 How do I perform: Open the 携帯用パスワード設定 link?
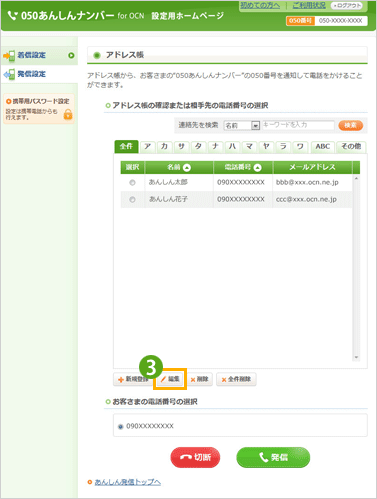(41, 101)
